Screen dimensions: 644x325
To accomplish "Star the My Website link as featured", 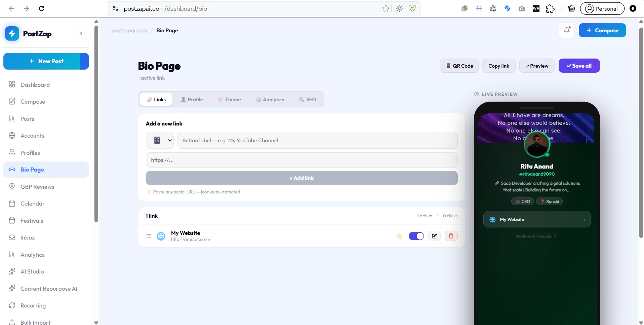I will 400,236.
